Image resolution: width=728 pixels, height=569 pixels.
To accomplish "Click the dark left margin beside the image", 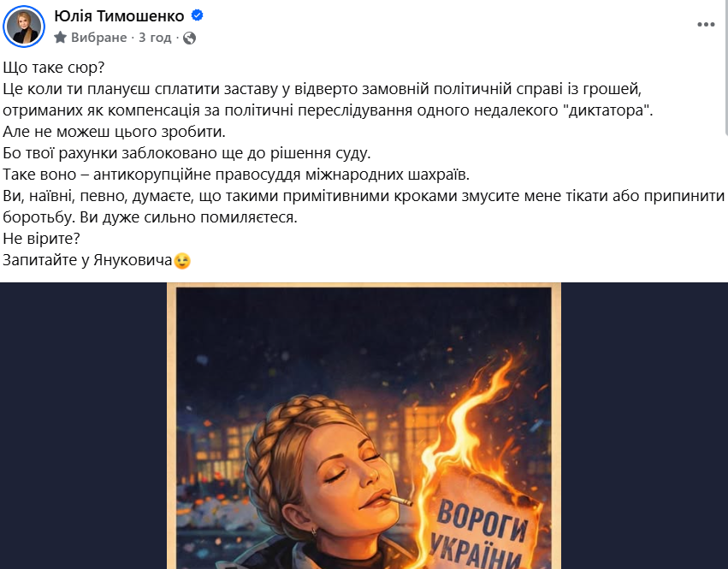I will [x=84, y=426].
